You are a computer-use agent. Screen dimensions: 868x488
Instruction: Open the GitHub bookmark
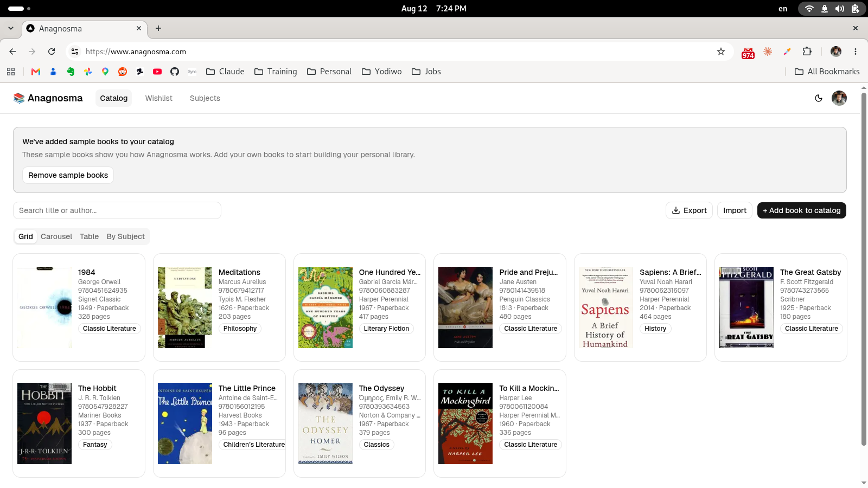click(x=175, y=72)
